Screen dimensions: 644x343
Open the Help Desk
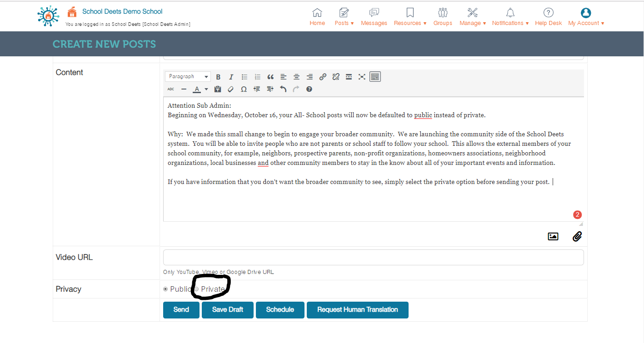tap(549, 17)
